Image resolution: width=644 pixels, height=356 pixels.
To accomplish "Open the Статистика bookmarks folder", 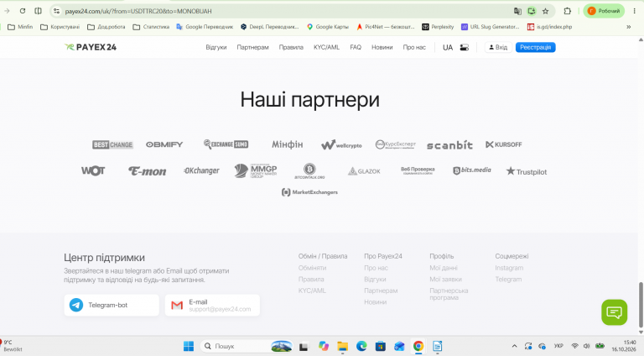I will (151, 27).
